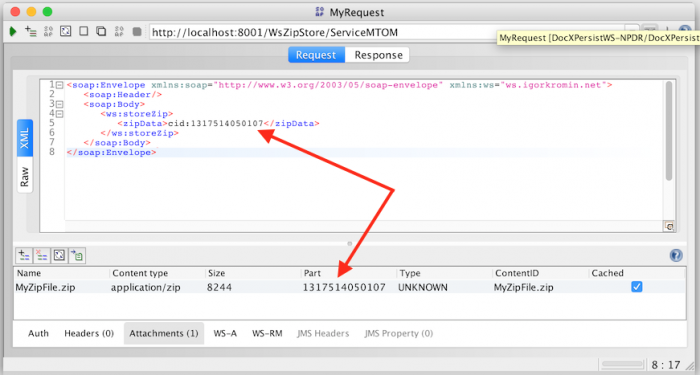Click the add to test case icon
The image size is (700, 375).
(30, 31)
